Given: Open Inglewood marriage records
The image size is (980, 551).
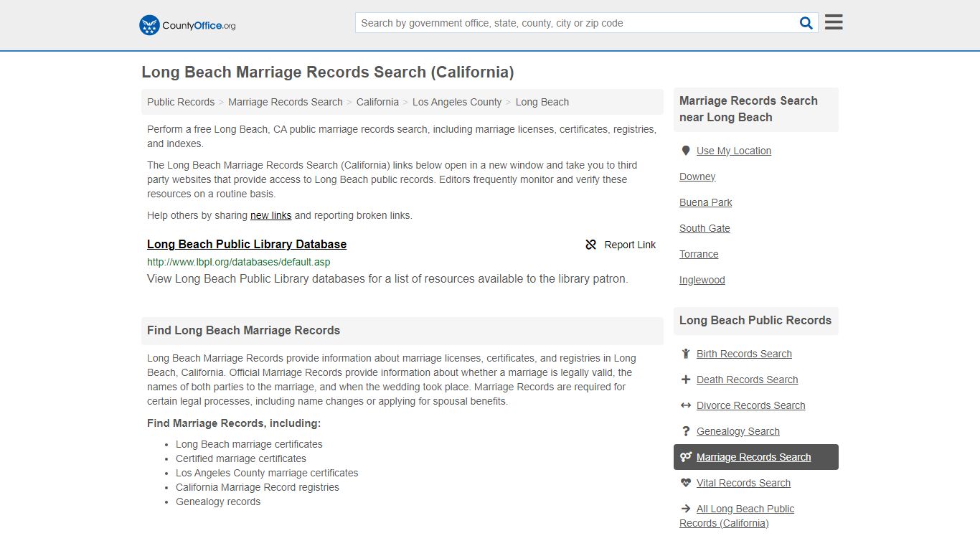Looking at the screenshot, I should pyautogui.click(x=702, y=280).
